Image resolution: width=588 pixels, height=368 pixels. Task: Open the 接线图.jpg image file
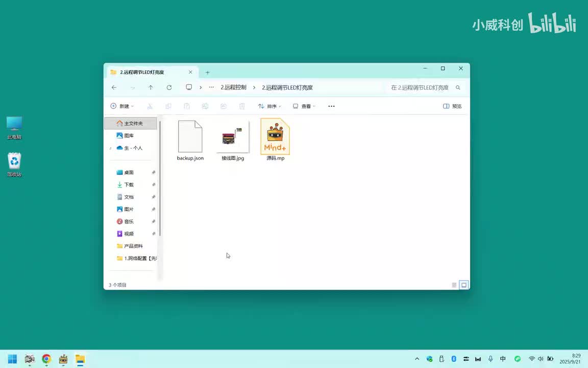coord(233,141)
